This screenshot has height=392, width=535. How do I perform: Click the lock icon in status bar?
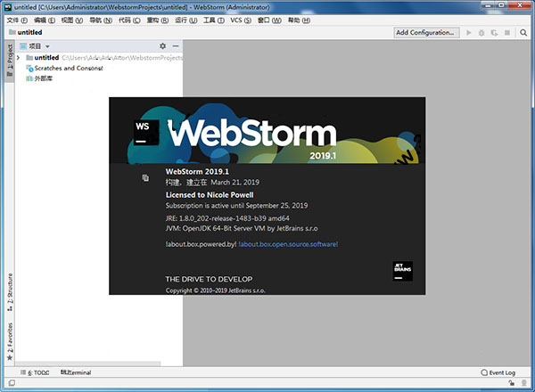[x=512, y=383]
